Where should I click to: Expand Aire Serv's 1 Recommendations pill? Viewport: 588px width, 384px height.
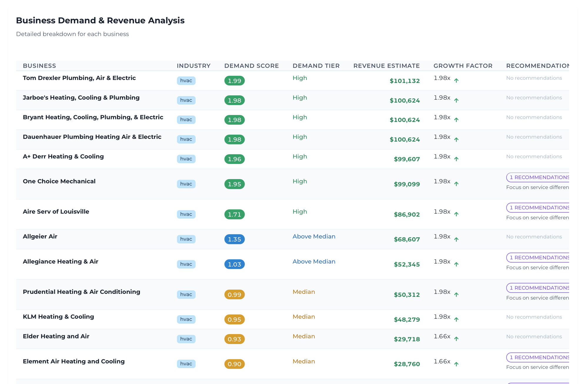coord(539,208)
